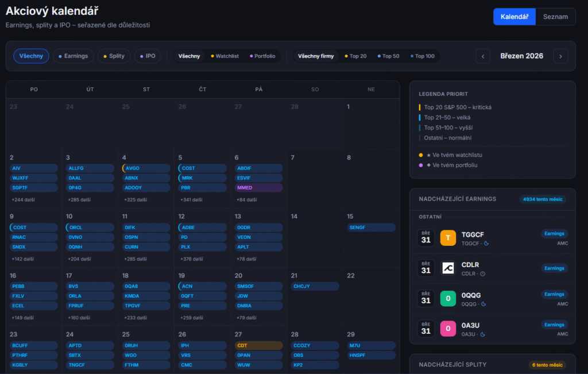Click the CDLR company logo icon
Screen dimensions: 588x374
[448, 268]
